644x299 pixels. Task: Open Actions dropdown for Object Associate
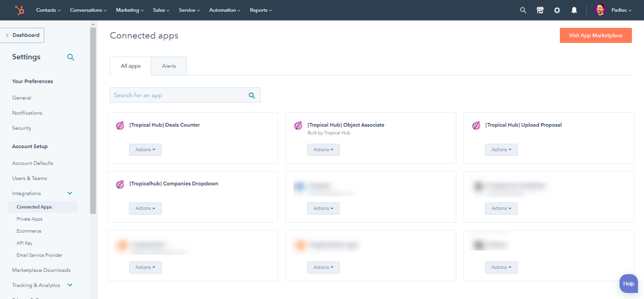[323, 150]
